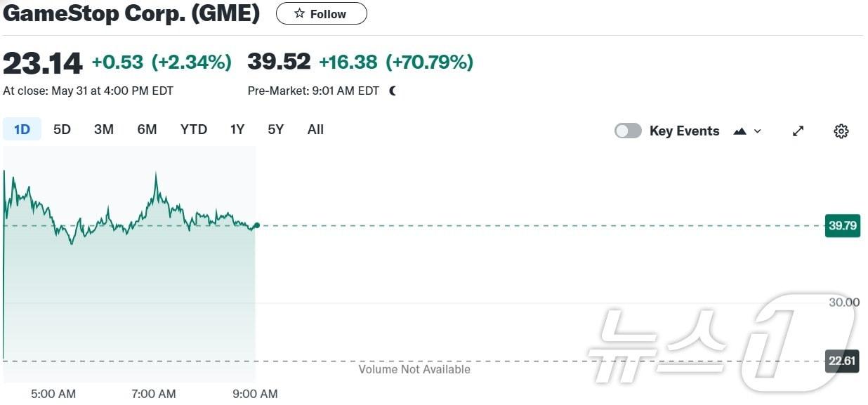Viewport: 868px width, 405px height.
Task: Click the mountain chart type icon
Action: [x=739, y=131]
